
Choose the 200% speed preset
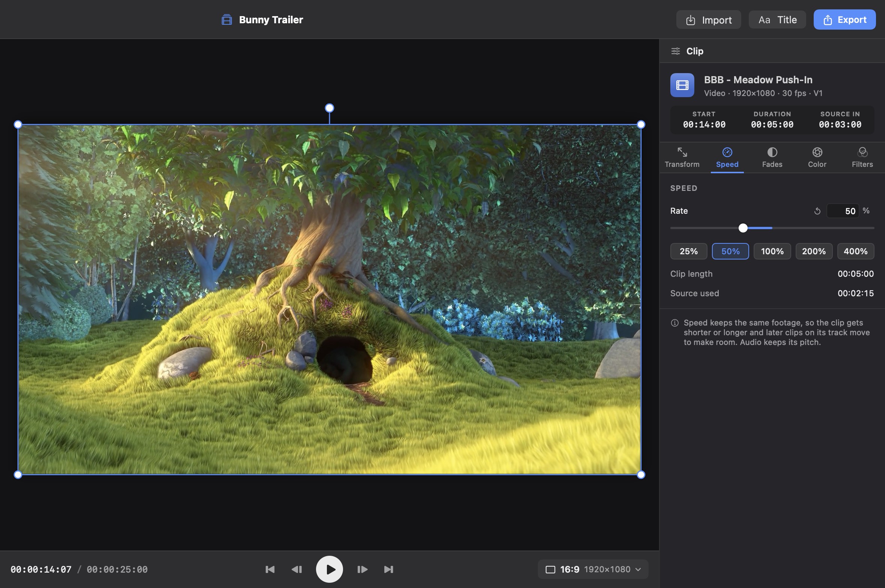pos(814,251)
